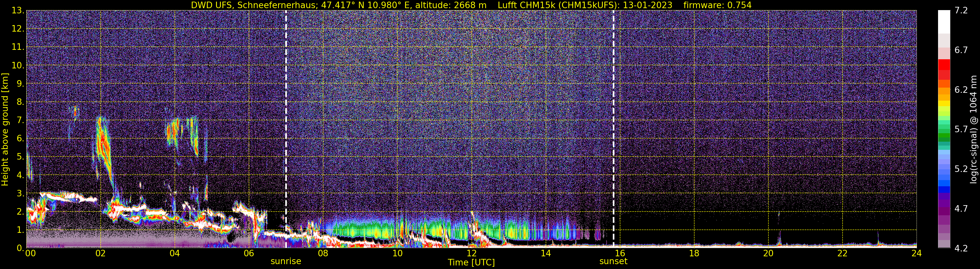980x269 pixels.
Task: Click the 'Height above ground [km]' axis label
Action: (x=5, y=129)
